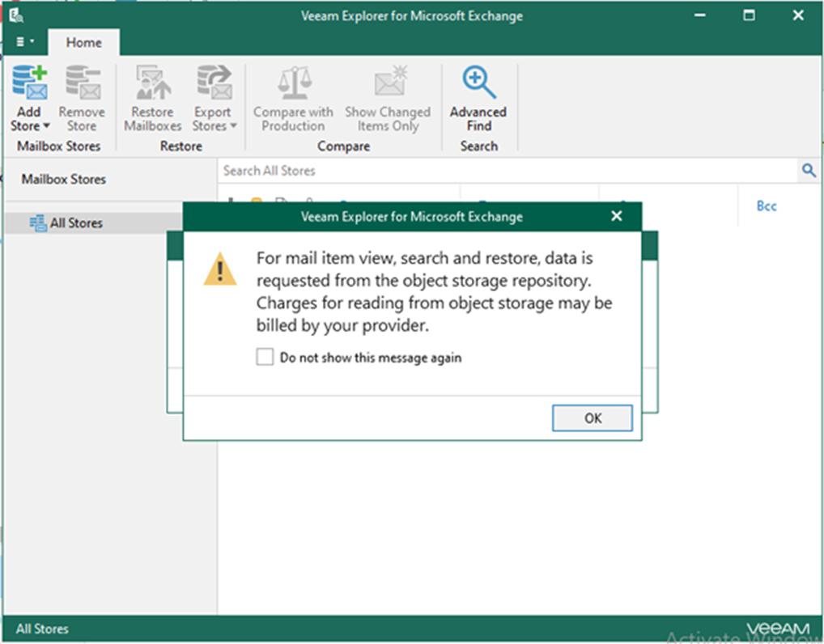Click the Bcc column header

coord(767,206)
